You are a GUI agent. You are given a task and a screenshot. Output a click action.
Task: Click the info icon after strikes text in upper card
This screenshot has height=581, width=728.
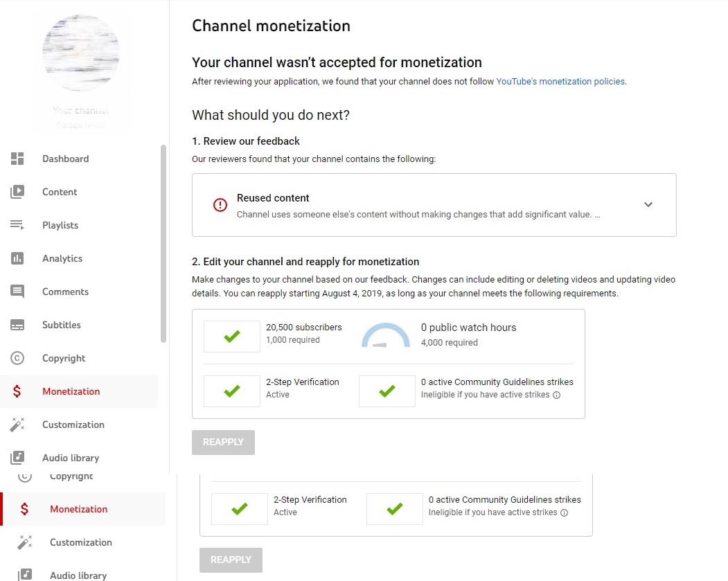pos(556,395)
